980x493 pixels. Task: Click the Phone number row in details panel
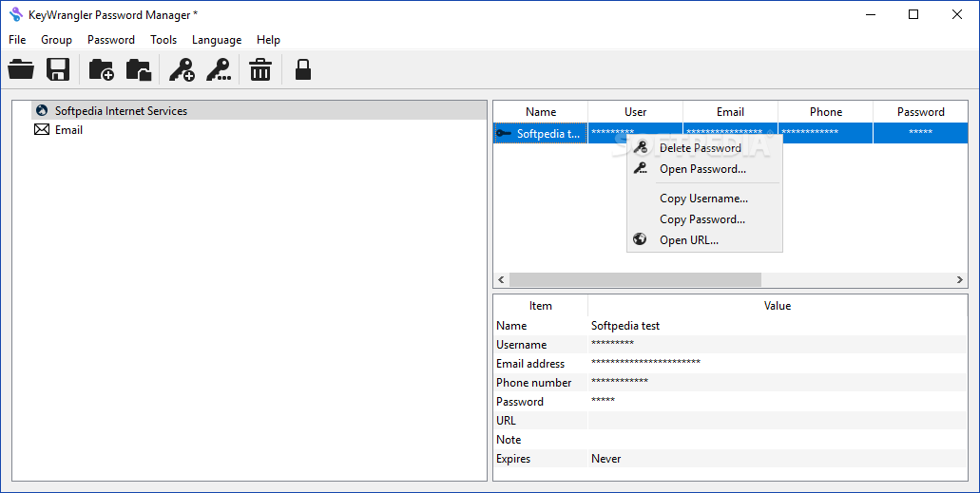730,383
